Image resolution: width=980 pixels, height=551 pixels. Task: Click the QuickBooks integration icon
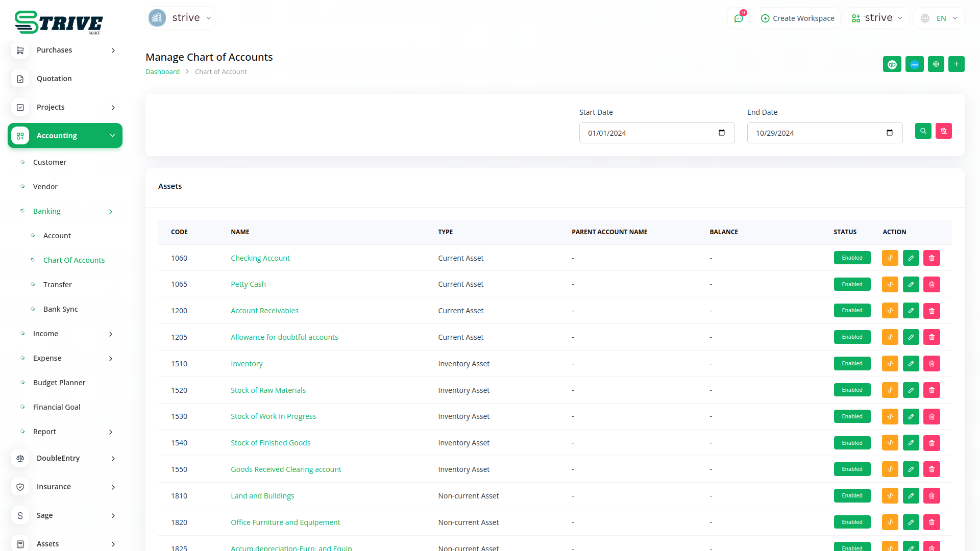[892, 64]
